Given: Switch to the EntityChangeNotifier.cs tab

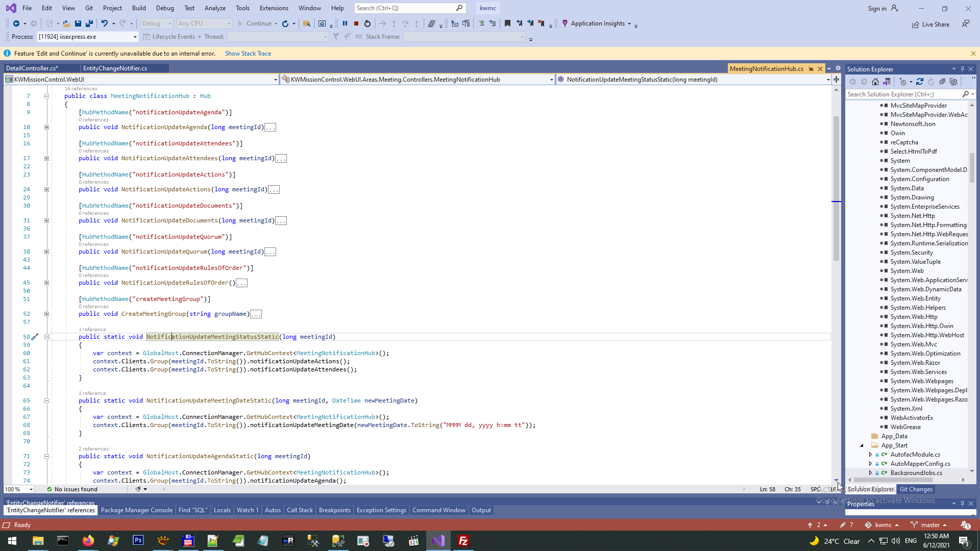Looking at the screenshot, I should tap(115, 68).
